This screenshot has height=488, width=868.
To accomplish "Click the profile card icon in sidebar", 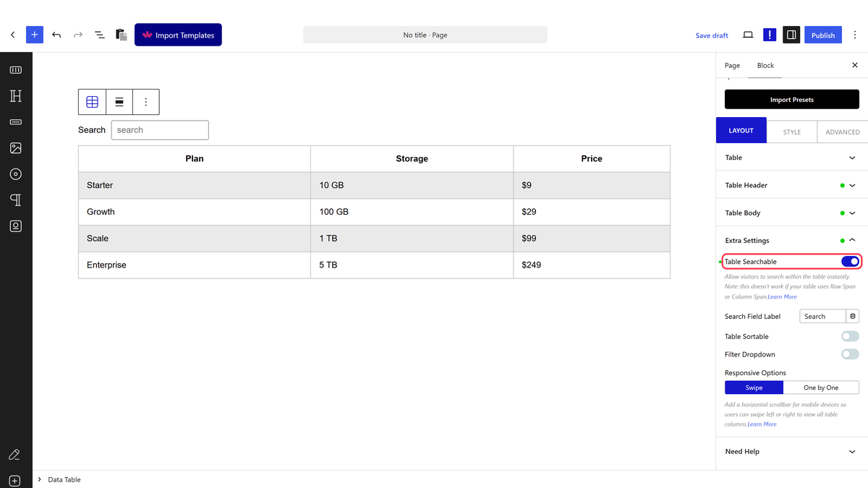I will 16,226.
